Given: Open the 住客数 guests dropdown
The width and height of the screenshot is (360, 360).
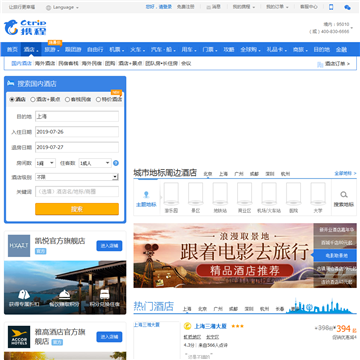Looking at the screenshot, I should [x=95, y=163].
